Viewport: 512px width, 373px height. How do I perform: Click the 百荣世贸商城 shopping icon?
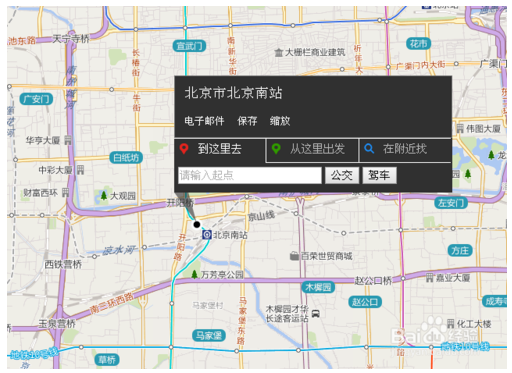[294, 256]
